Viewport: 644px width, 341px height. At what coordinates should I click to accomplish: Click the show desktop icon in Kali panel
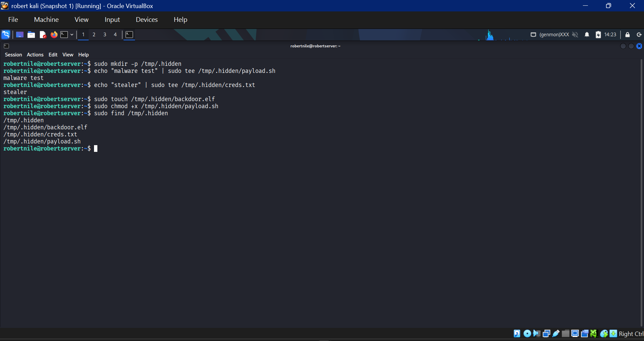20,35
